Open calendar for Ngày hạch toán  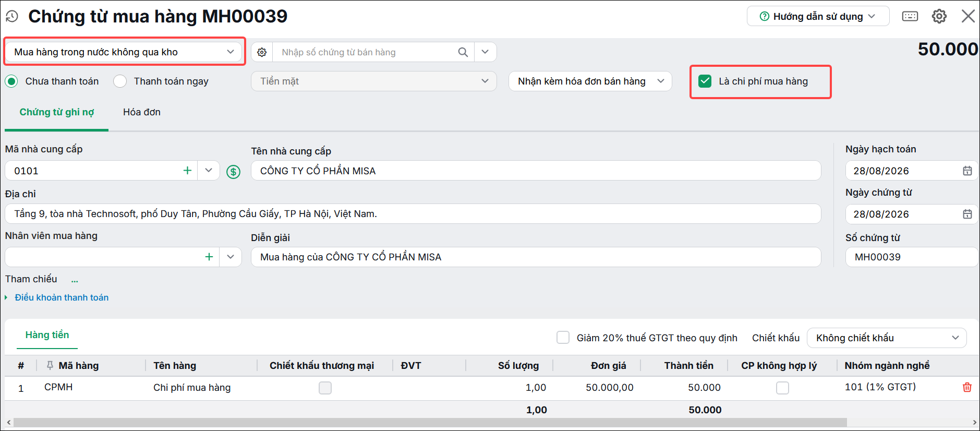(x=967, y=171)
